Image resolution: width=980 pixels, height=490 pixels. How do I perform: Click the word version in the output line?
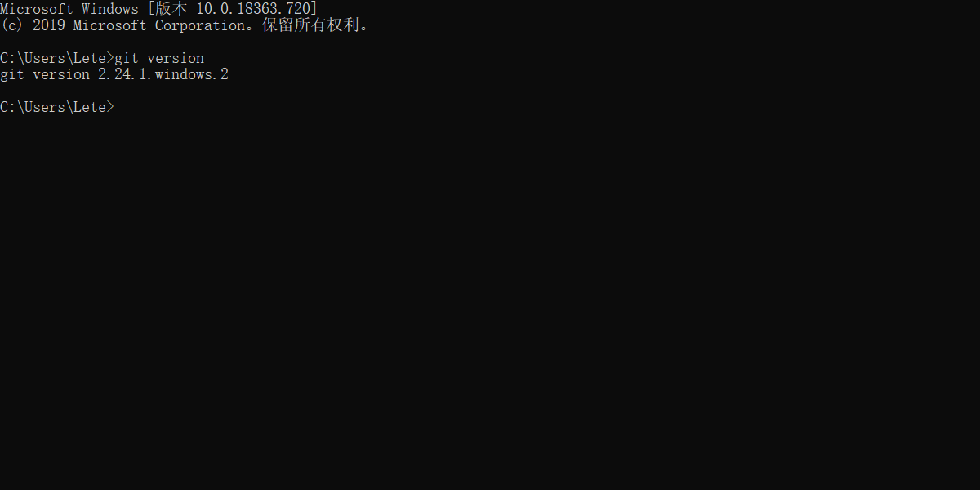point(61,74)
